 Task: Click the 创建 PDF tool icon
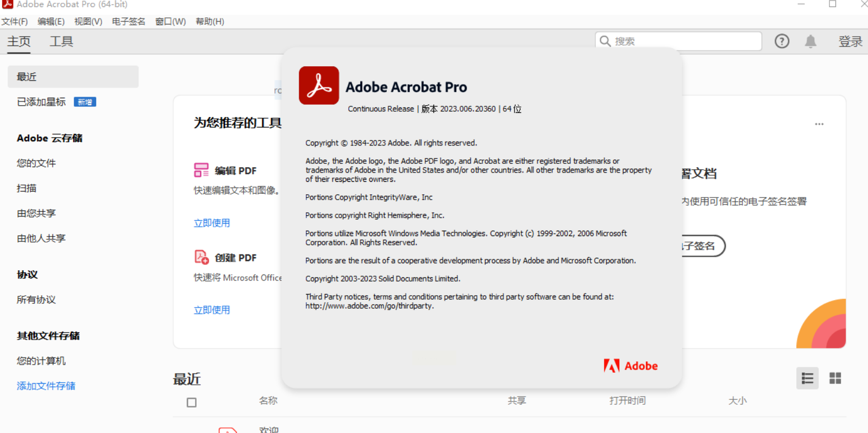click(201, 257)
